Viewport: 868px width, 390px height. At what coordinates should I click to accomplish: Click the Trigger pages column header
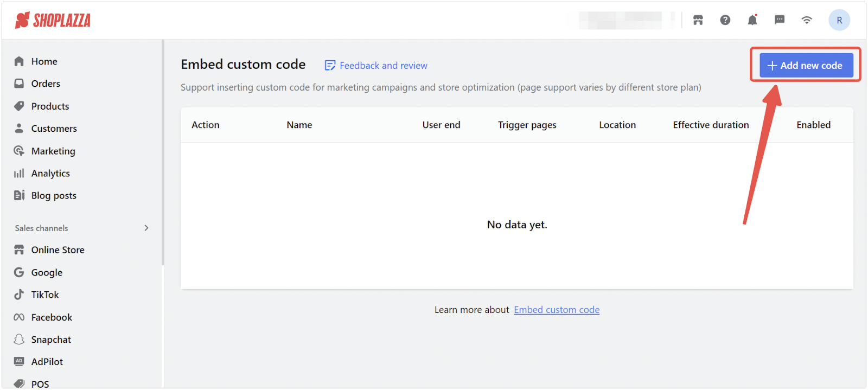click(x=527, y=125)
